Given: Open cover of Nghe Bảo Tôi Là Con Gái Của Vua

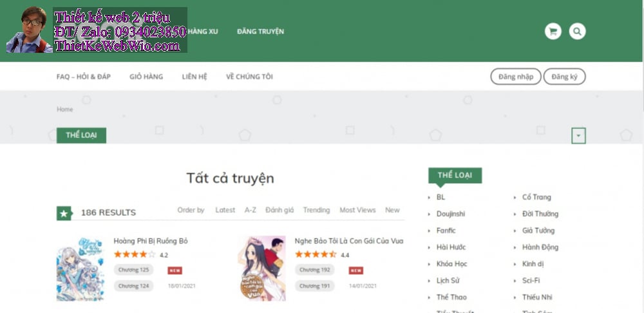Looking at the screenshot, I should [261, 268].
